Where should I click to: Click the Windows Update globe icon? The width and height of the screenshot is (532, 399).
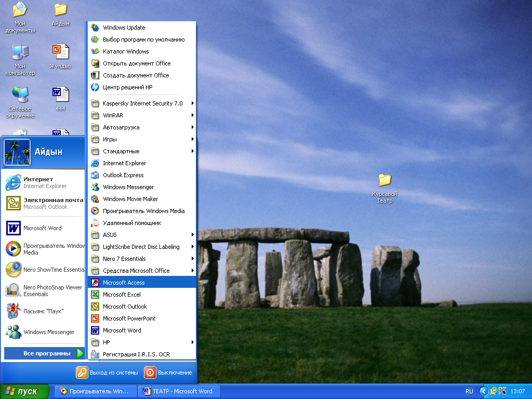coord(95,28)
